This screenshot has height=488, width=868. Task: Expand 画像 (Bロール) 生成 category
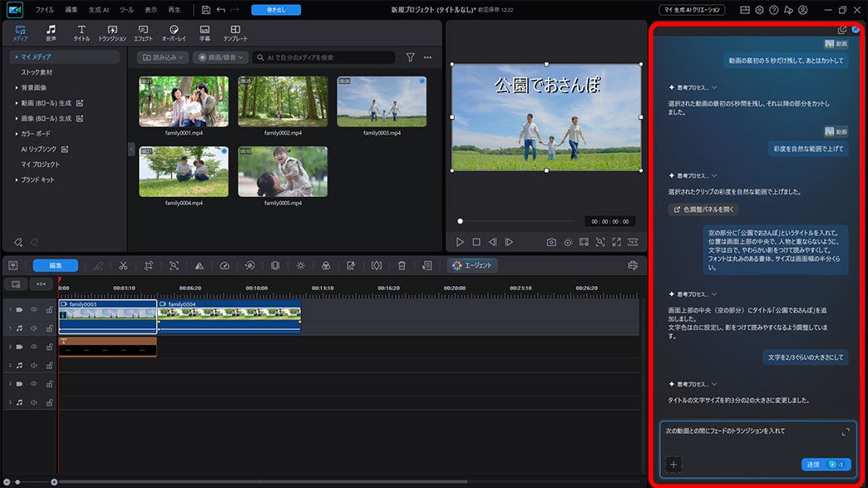pyautogui.click(x=17, y=118)
